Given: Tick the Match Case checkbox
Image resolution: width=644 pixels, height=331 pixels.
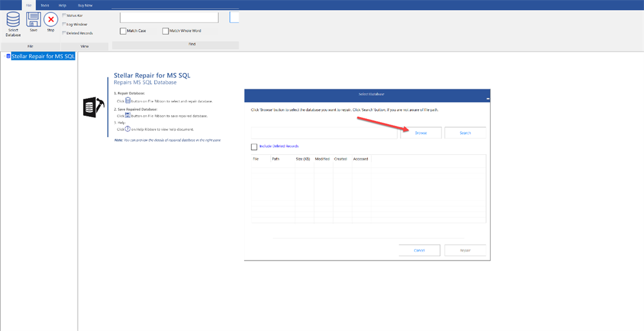Looking at the screenshot, I should coord(123,31).
